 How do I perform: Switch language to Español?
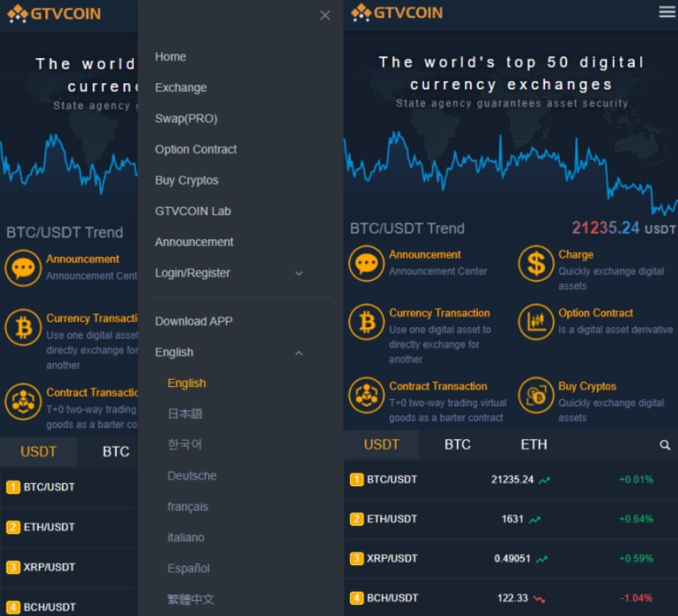coord(189,568)
